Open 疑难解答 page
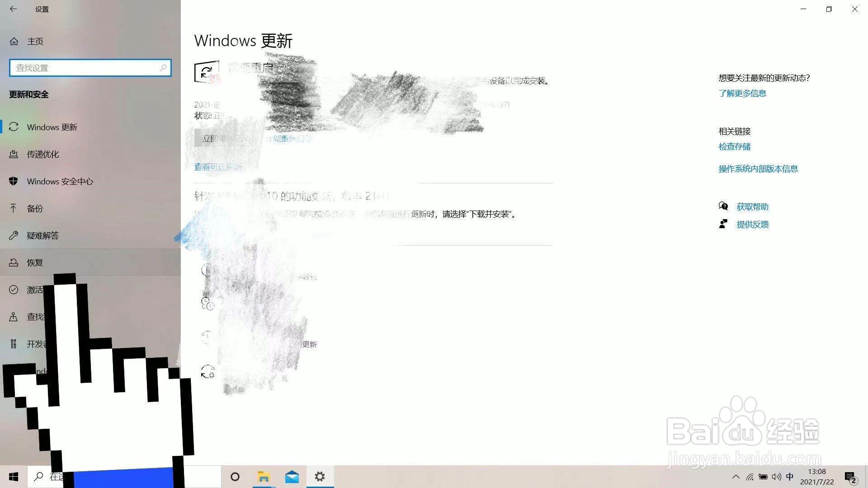Screen dimensions: 868x488 (90, 235)
